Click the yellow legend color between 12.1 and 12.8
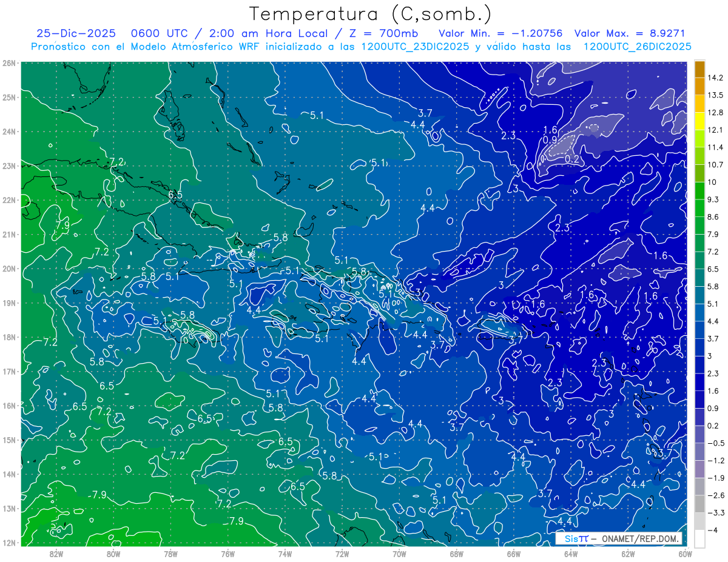 click(699, 121)
